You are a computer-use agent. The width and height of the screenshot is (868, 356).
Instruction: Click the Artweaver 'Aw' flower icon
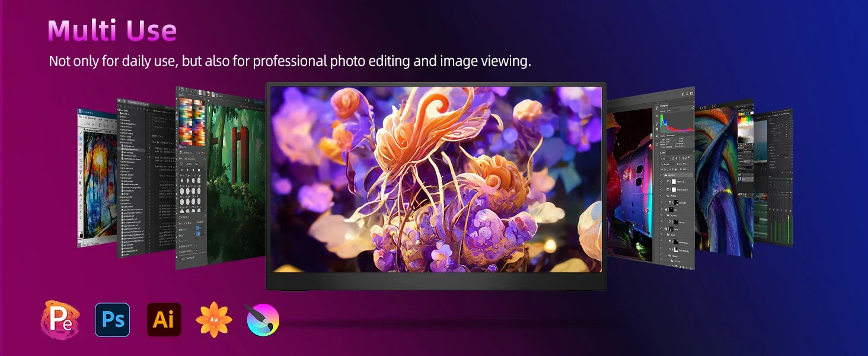(x=213, y=320)
